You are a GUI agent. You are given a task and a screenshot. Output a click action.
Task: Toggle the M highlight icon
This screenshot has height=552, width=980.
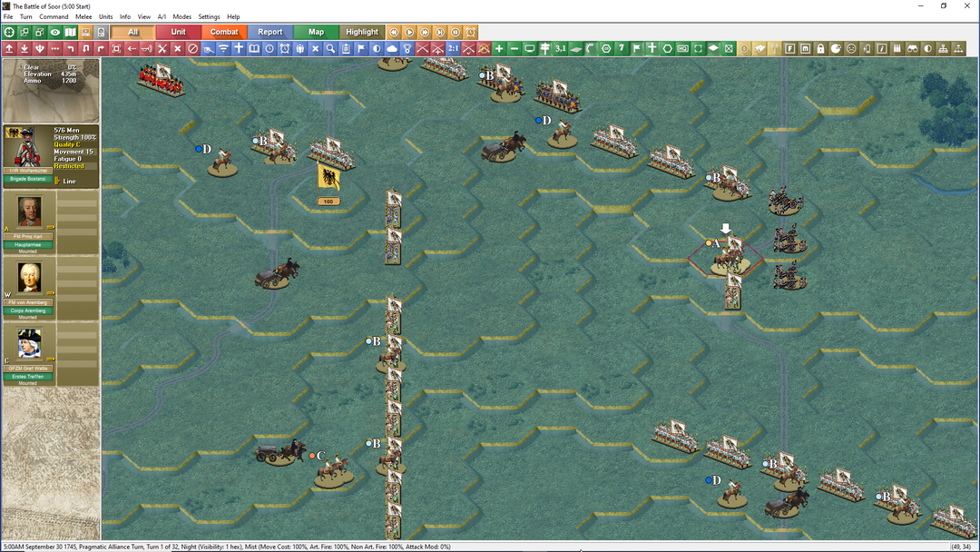click(805, 48)
